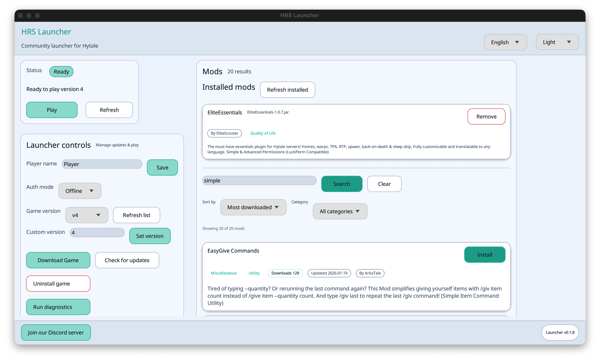Join our Discord server link
Image resolution: width=600 pixels, height=364 pixels.
pos(56,333)
